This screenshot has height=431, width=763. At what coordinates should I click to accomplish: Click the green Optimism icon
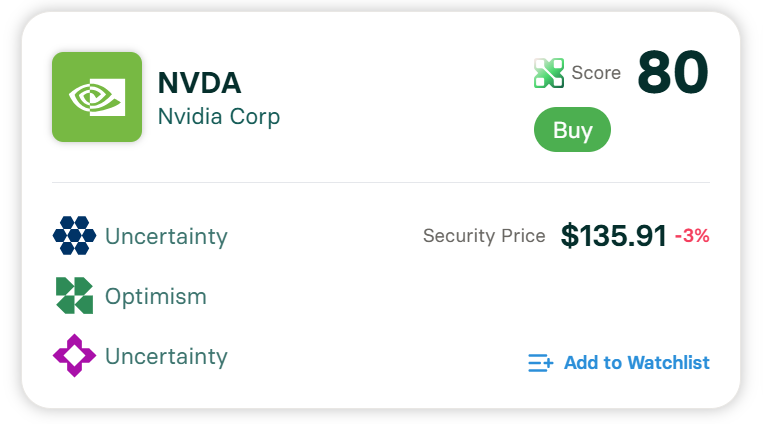click(74, 296)
